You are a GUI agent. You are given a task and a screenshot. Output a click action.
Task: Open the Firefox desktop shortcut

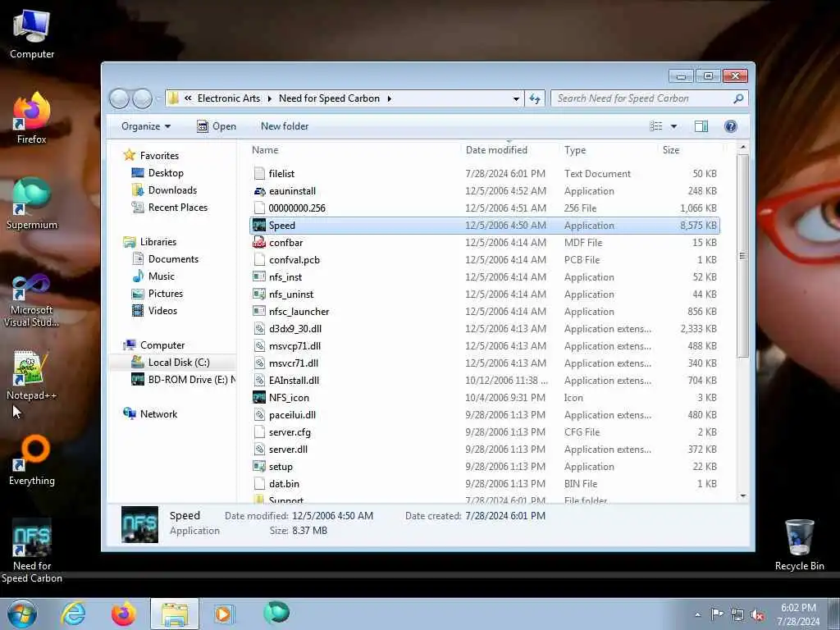point(32,118)
